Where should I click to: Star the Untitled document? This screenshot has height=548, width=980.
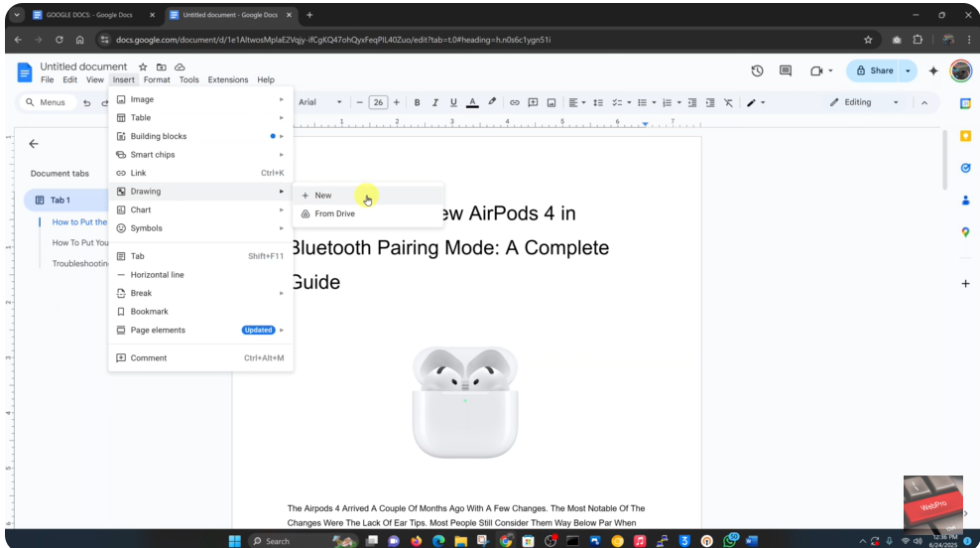143,67
